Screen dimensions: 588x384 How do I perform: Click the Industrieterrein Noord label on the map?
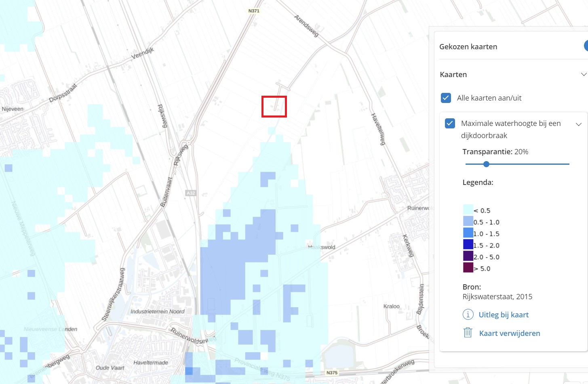click(157, 311)
